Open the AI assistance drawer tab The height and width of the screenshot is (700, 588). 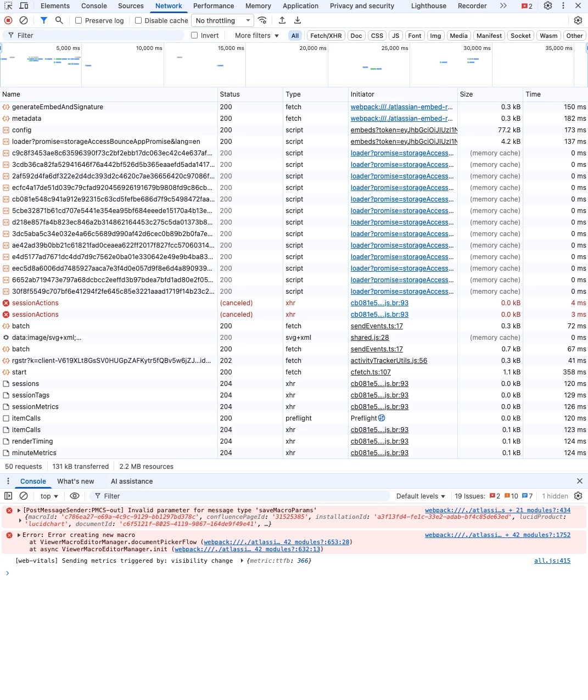coord(132,481)
